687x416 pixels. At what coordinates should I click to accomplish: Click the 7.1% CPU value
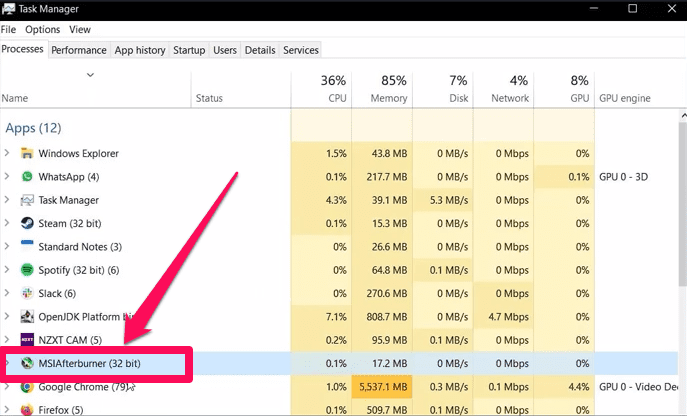click(336, 316)
